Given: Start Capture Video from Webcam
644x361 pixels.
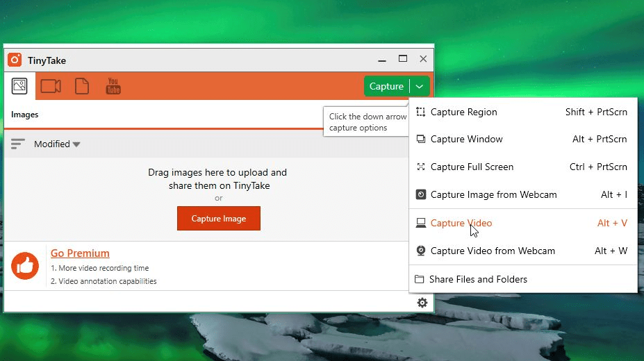Looking at the screenshot, I should tap(493, 251).
